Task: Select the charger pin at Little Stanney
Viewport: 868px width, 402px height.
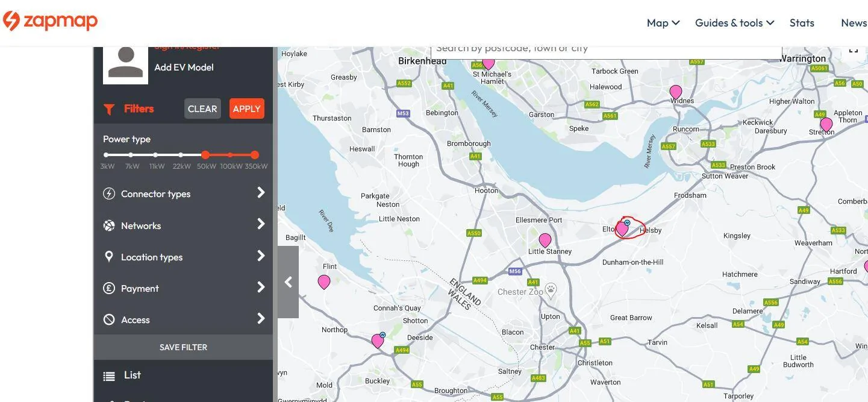Action: click(545, 240)
